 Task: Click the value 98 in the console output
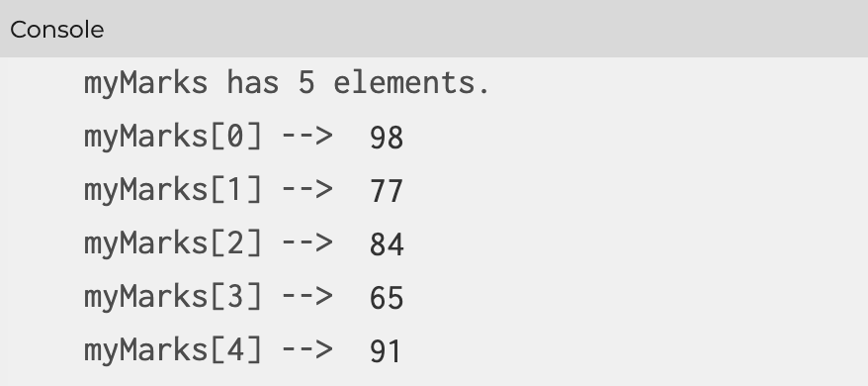pos(387,138)
